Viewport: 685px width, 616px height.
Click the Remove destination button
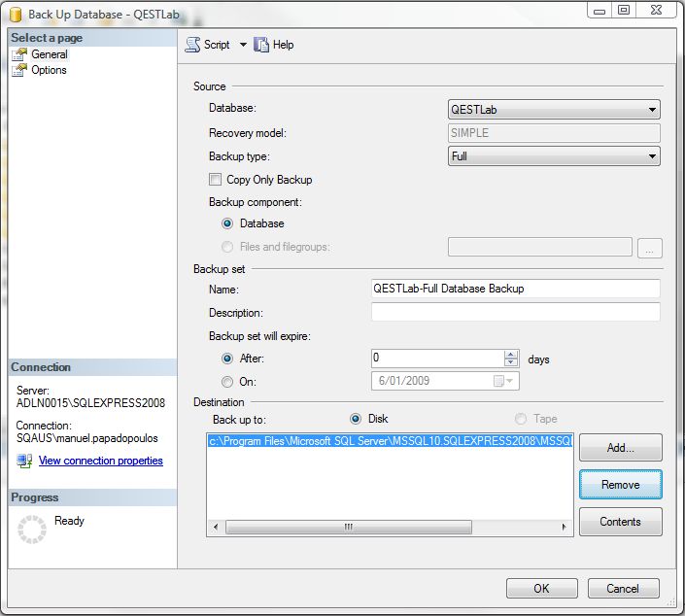click(x=620, y=485)
